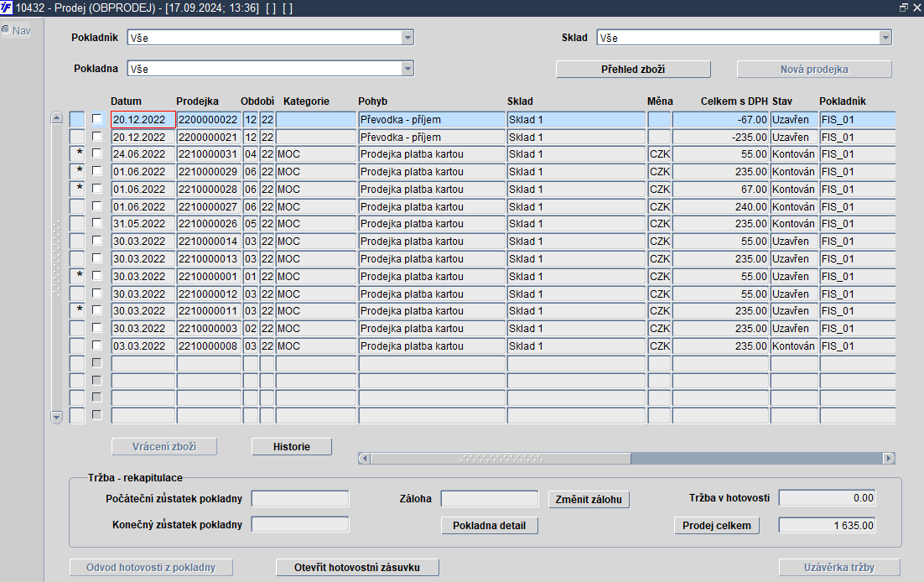Click Otevřít hotovostní zásuvku button
The height and width of the screenshot is (582, 924).
357,567
